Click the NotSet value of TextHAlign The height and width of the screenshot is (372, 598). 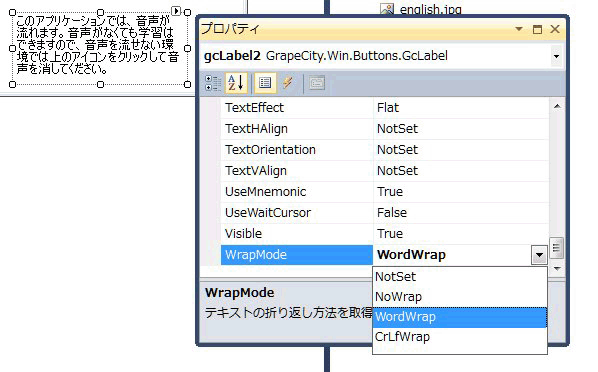pyautogui.click(x=397, y=129)
